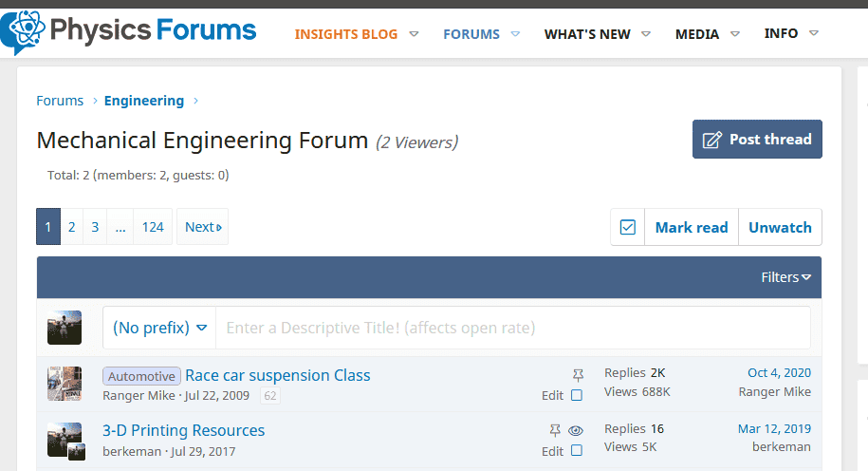Click the thread title input field

513,328
